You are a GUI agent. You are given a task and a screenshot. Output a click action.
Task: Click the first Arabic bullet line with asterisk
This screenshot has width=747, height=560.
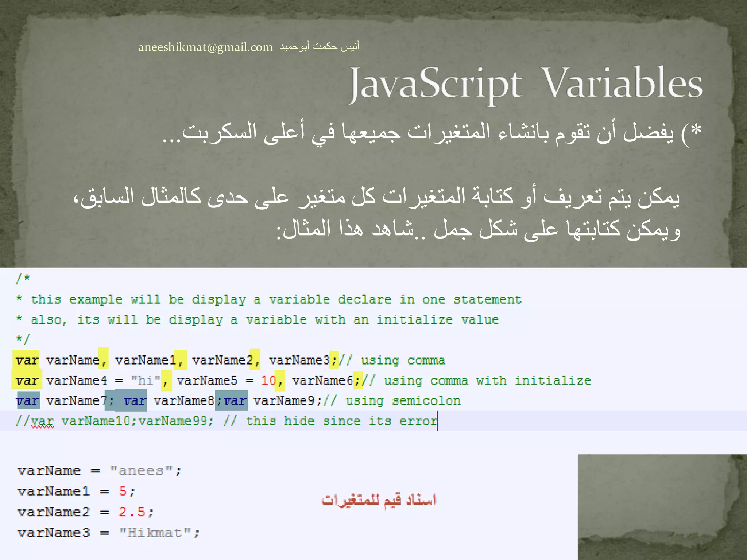tap(431, 133)
